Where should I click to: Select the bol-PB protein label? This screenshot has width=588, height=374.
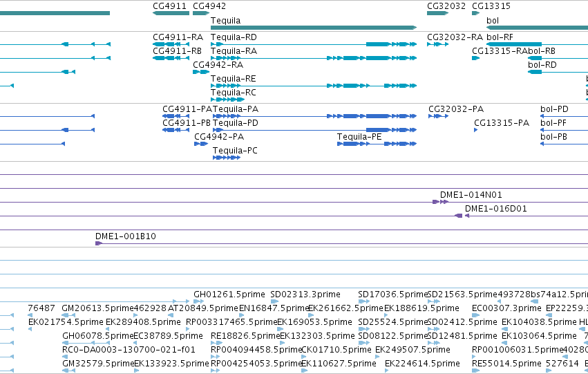[x=553, y=137]
